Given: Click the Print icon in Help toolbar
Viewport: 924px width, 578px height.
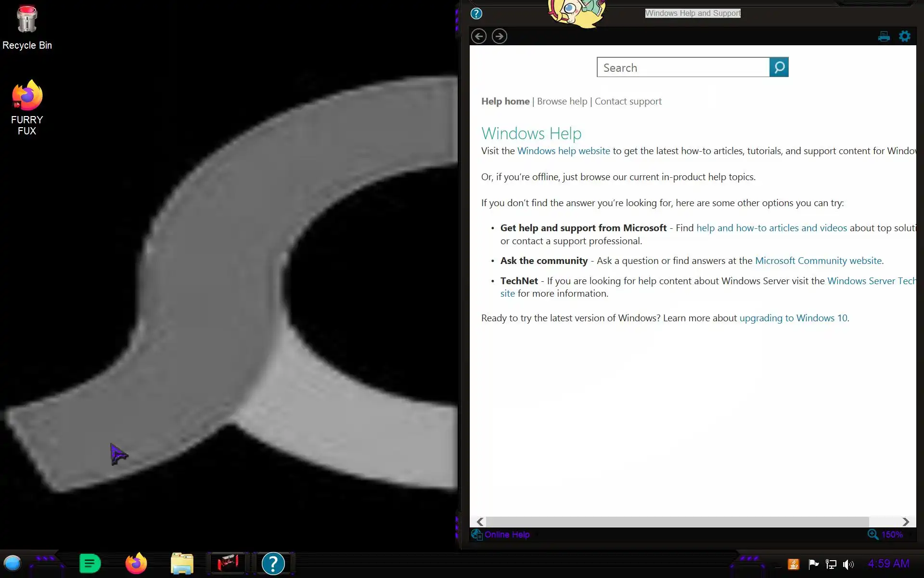Looking at the screenshot, I should point(884,37).
